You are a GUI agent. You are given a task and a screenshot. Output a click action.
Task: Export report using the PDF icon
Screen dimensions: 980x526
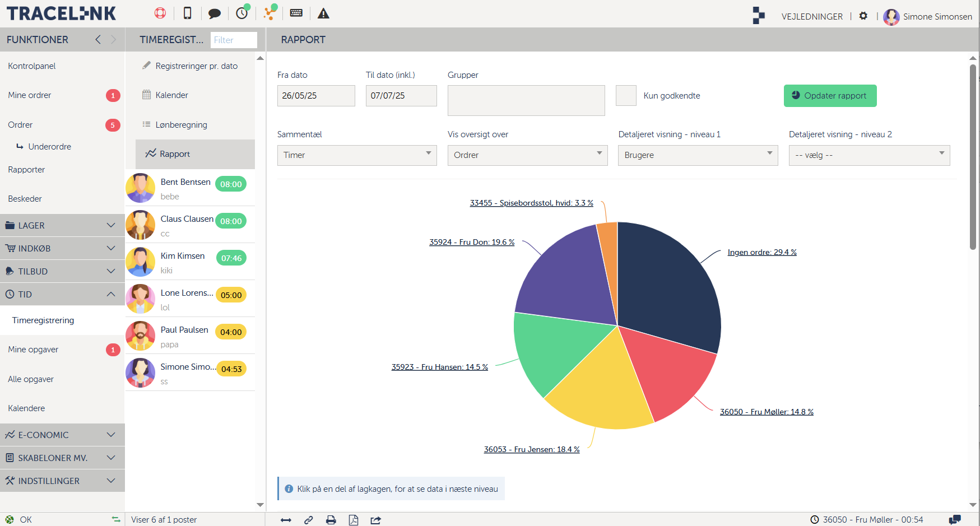354,520
